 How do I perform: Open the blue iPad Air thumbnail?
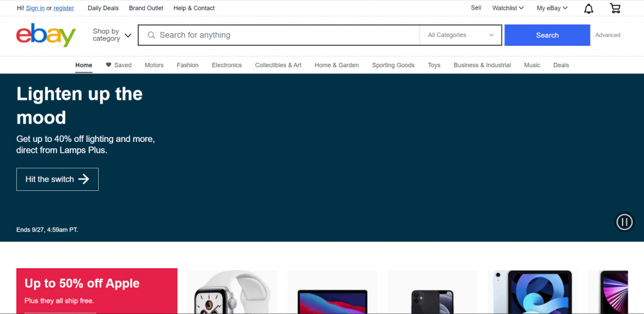pyautogui.click(x=533, y=292)
